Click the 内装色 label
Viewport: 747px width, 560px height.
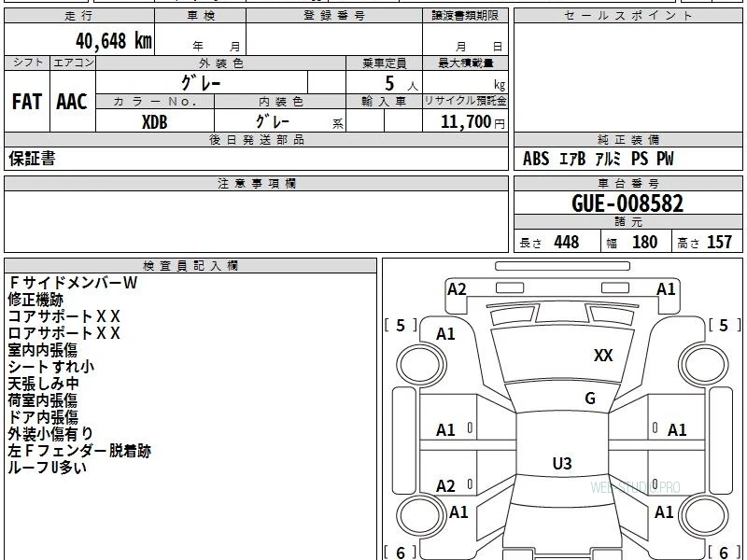(x=280, y=102)
